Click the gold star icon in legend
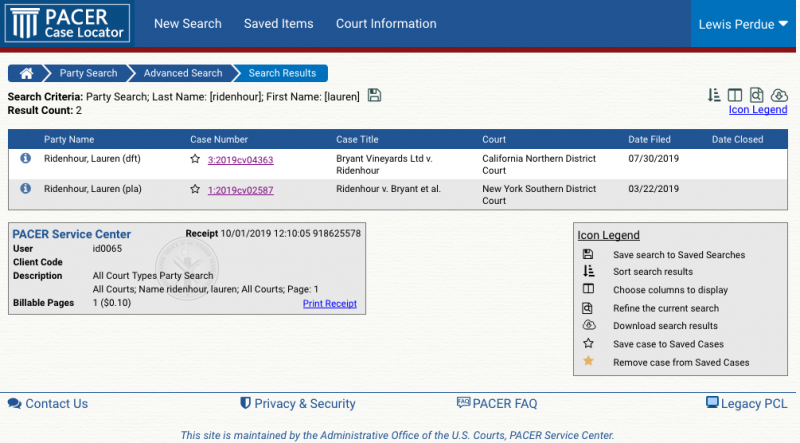 (x=588, y=361)
